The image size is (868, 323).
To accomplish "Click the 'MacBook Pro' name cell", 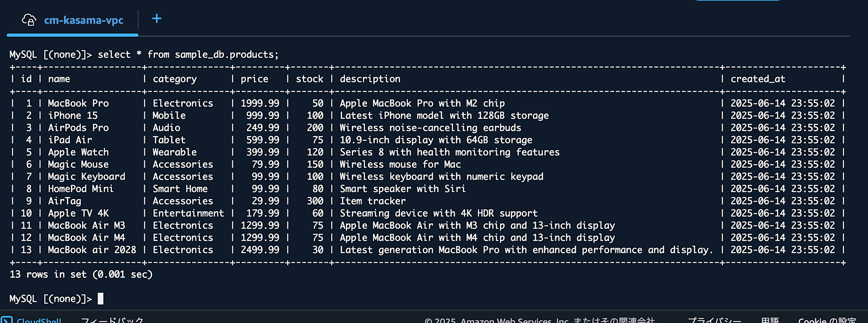I will point(78,103).
